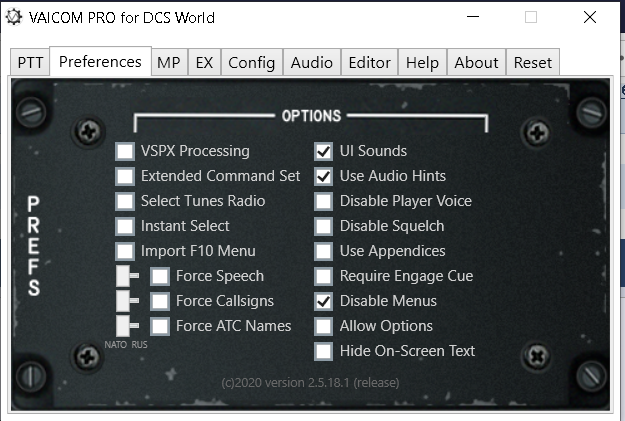Open the MP tab
625x421 pixels.
[169, 63]
